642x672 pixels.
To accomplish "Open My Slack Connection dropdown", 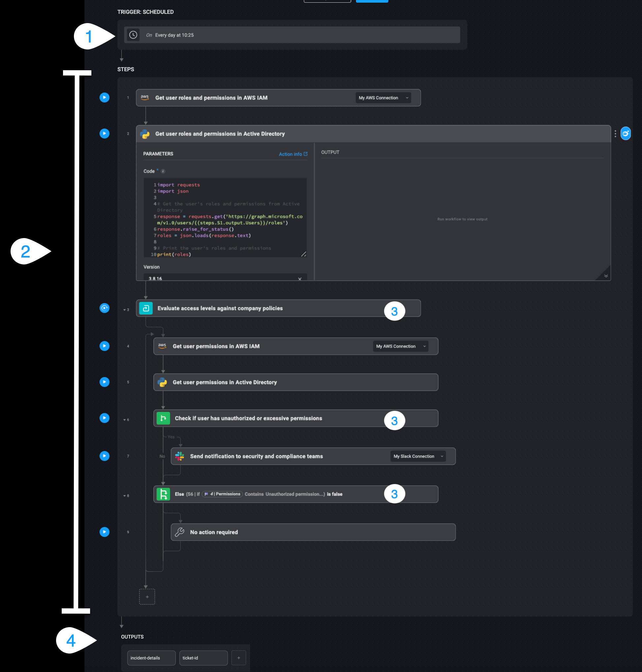I will [418, 456].
